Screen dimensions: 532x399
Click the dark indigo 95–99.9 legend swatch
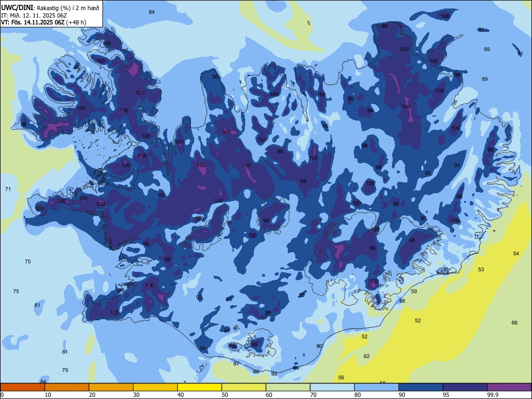pos(465,387)
